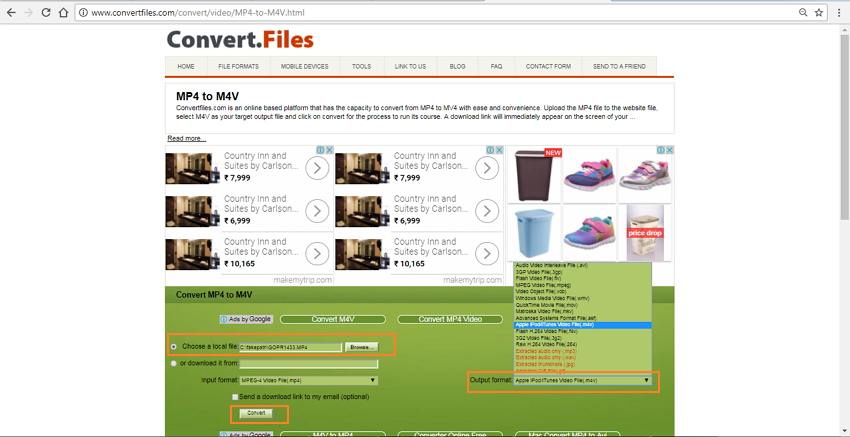The height and width of the screenshot is (437, 850).
Task: Choose Advanced Systems Format File (.asf) option
Action: (582, 318)
